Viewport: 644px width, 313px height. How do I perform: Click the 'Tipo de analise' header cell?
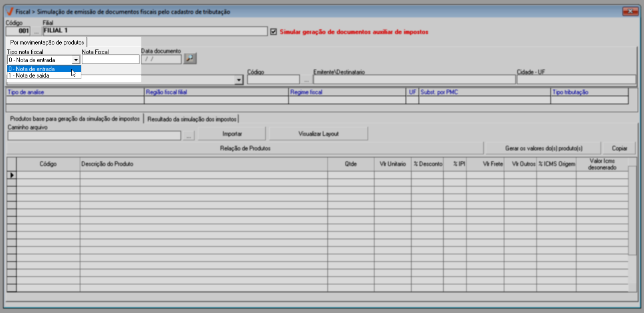click(x=75, y=92)
